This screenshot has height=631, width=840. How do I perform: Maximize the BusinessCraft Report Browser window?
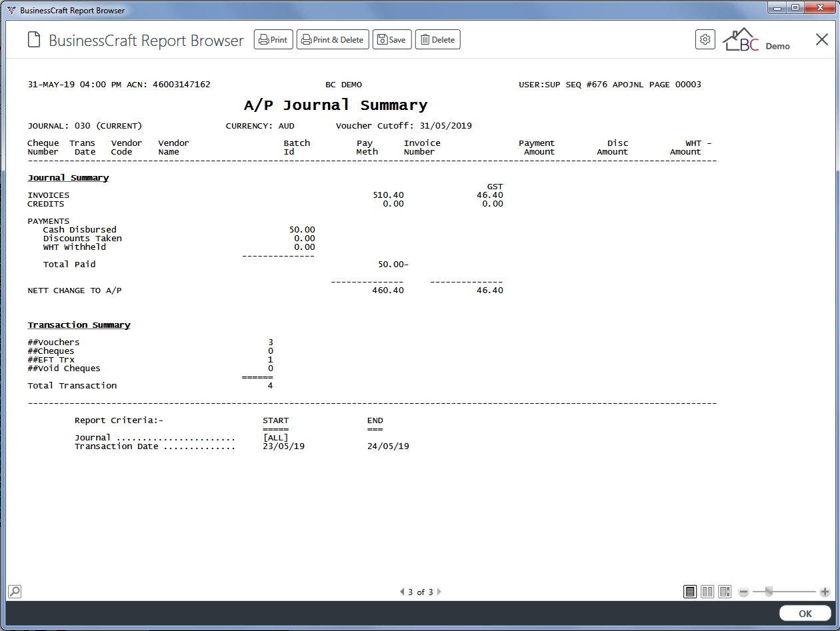[x=795, y=8]
